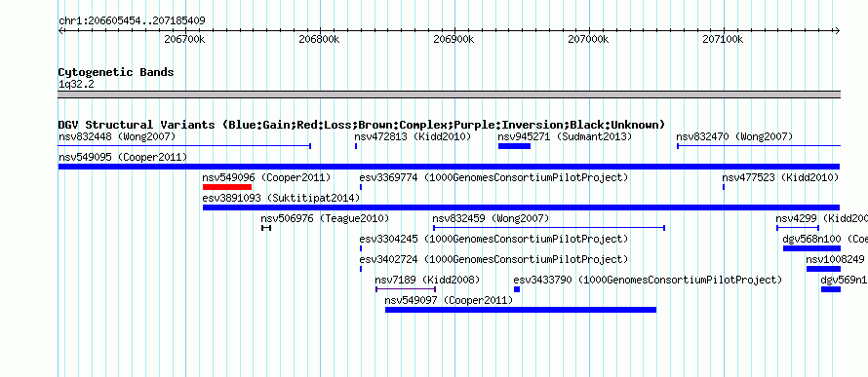Open the nsv945271 (Sudmant2013) label
The width and height of the screenshot is (868, 377).
coord(565,136)
